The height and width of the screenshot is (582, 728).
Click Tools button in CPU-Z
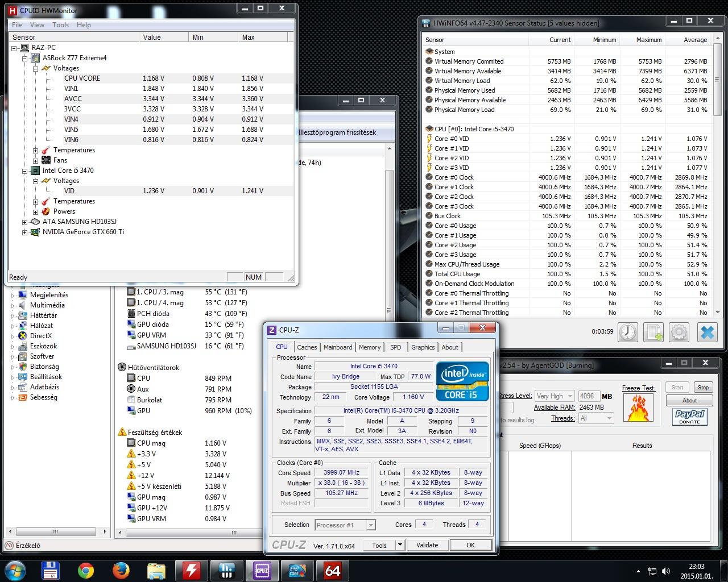click(x=379, y=545)
